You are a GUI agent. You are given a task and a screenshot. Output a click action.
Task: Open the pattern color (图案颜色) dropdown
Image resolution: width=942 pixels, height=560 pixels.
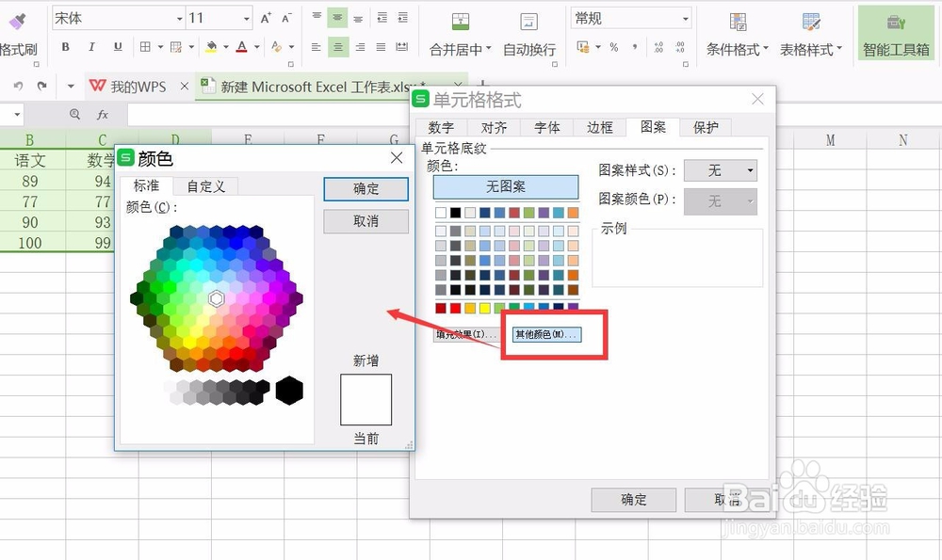click(x=721, y=200)
